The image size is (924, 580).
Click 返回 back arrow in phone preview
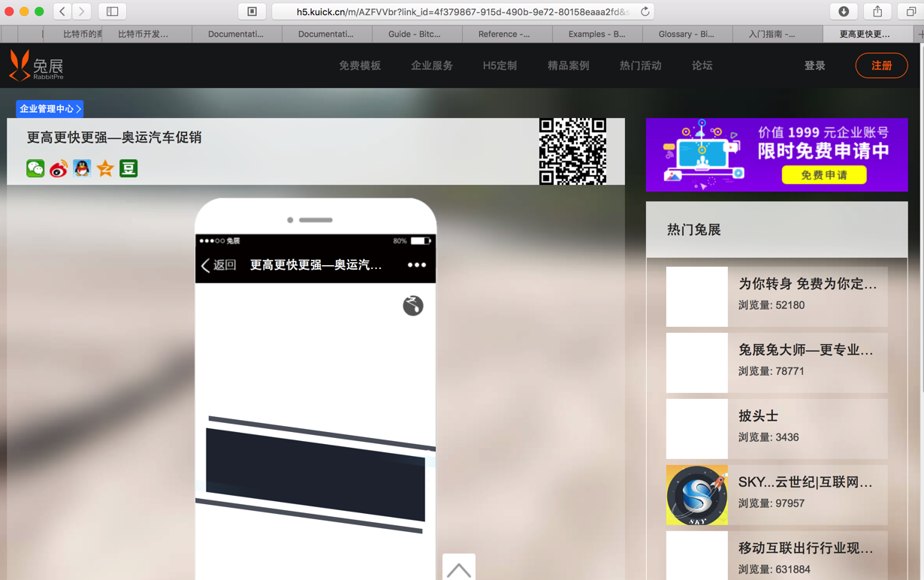tap(219, 265)
